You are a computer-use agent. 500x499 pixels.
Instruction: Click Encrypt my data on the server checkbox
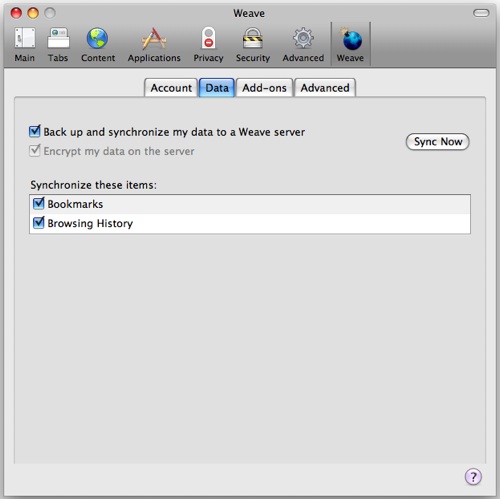35,151
